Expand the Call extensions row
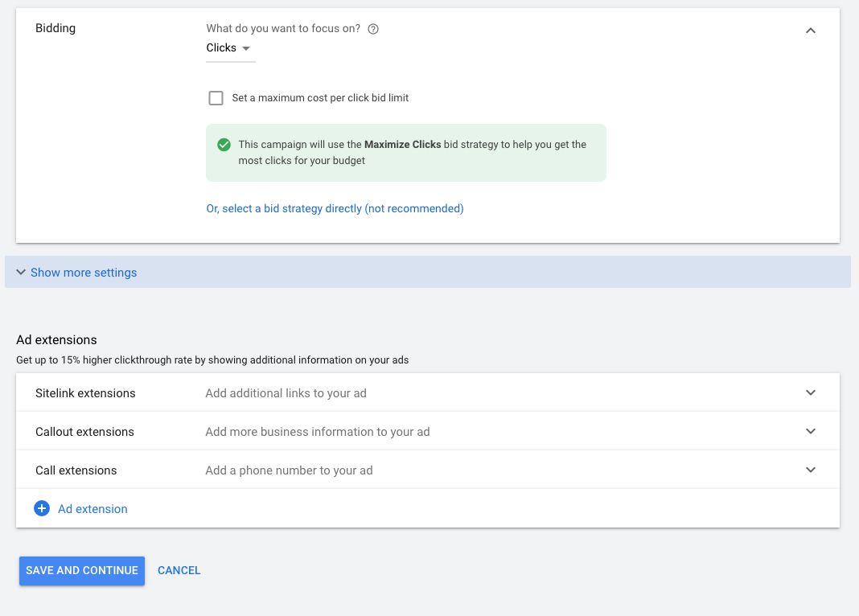 (811, 470)
